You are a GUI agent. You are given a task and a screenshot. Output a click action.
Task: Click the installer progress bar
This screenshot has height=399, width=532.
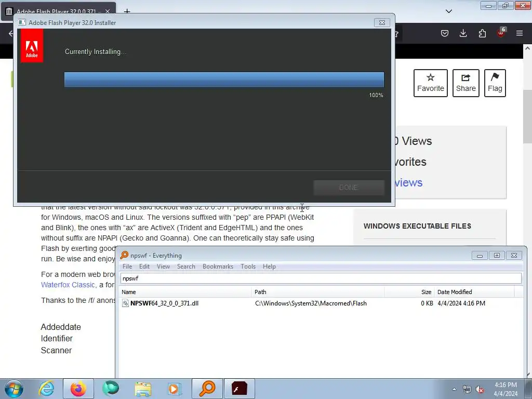coord(224,79)
